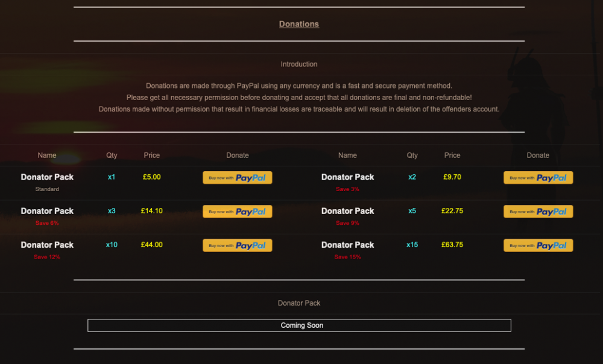Click PayPal button for x1 Donator Pack
This screenshot has width=603, height=364.
pyautogui.click(x=238, y=178)
